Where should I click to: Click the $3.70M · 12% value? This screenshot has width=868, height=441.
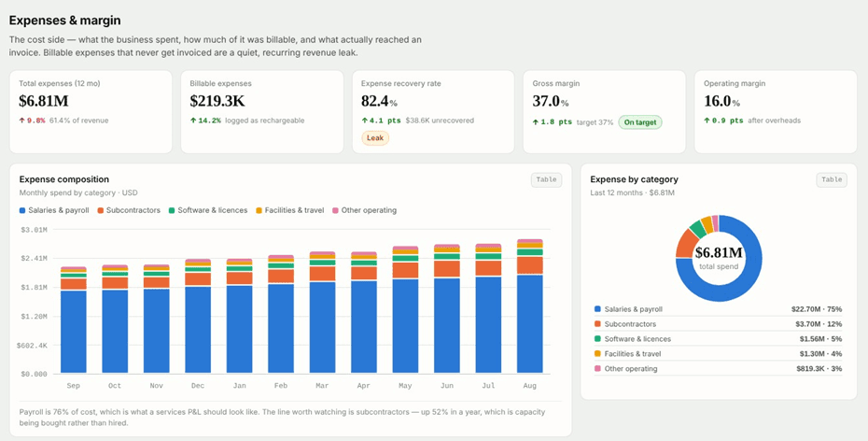coord(819,324)
